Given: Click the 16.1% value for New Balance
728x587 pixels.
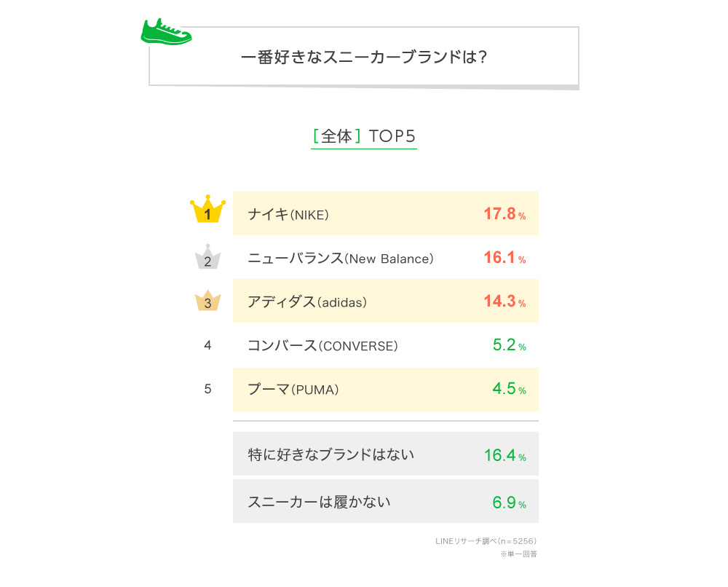Looking at the screenshot, I should pos(504,258).
